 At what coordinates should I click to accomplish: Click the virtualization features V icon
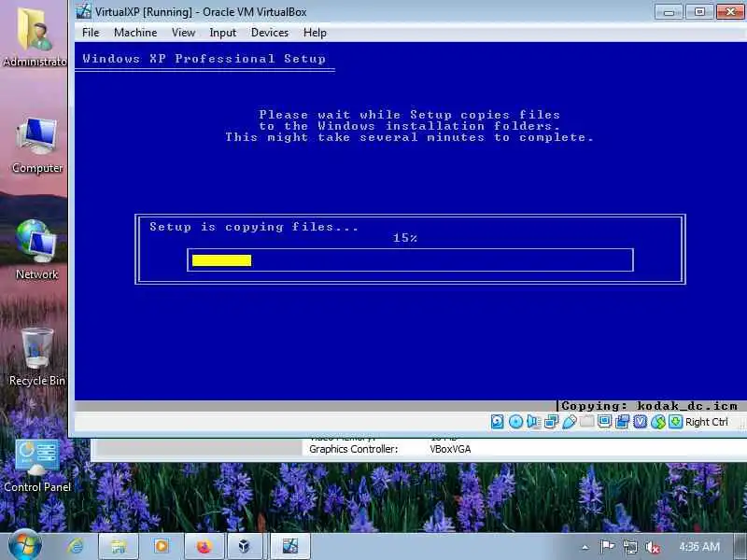tap(641, 422)
